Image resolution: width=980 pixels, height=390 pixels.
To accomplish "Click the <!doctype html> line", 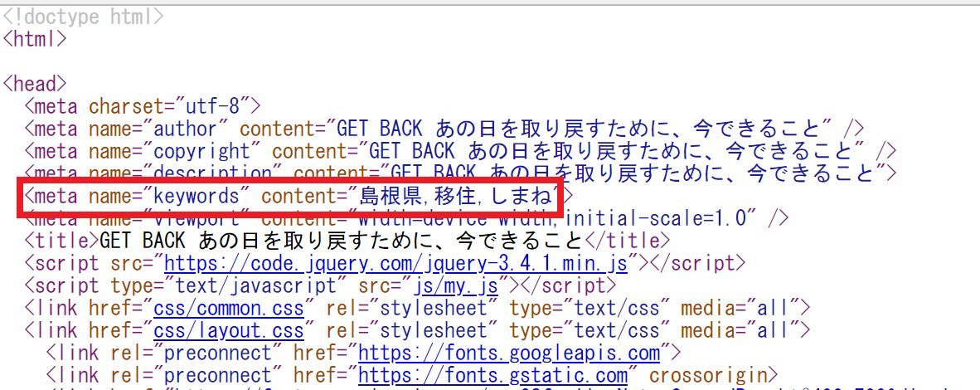I will [x=83, y=17].
